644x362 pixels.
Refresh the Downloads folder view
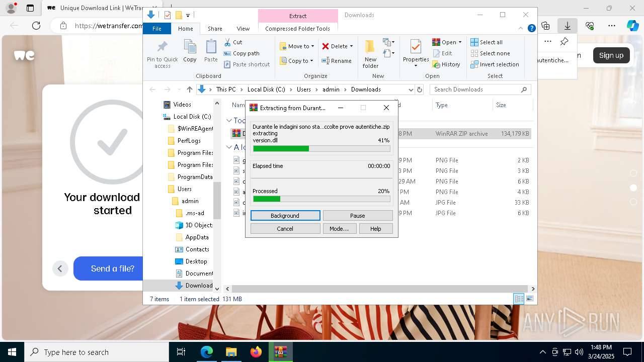point(420,89)
